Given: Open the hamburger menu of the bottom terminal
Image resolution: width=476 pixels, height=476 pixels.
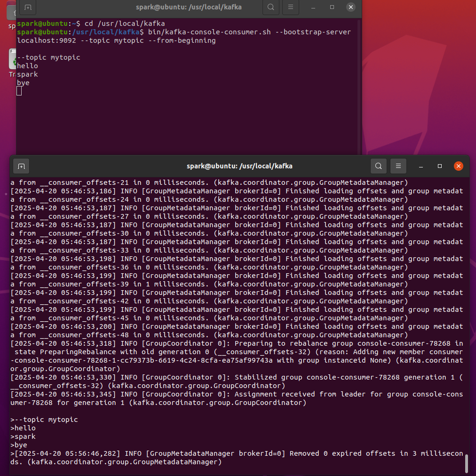Looking at the screenshot, I should tap(398, 166).
